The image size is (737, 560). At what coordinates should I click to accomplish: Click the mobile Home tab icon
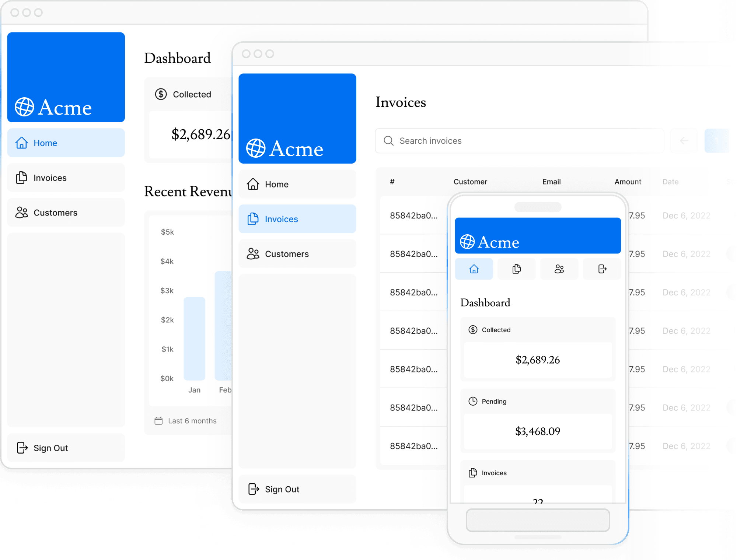474,268
